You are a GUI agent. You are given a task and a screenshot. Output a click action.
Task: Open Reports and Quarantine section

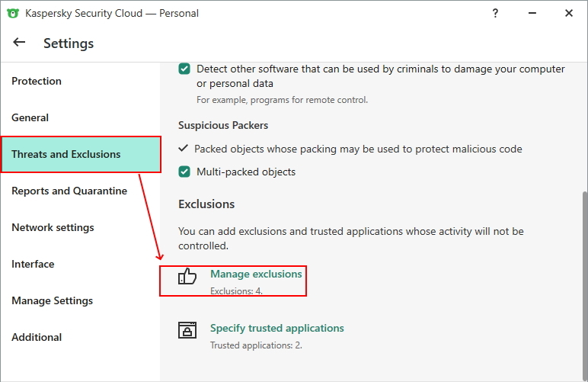[69, 191]
